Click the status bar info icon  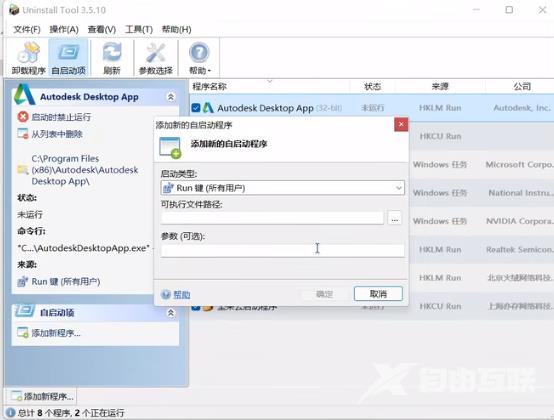point(11,413)
